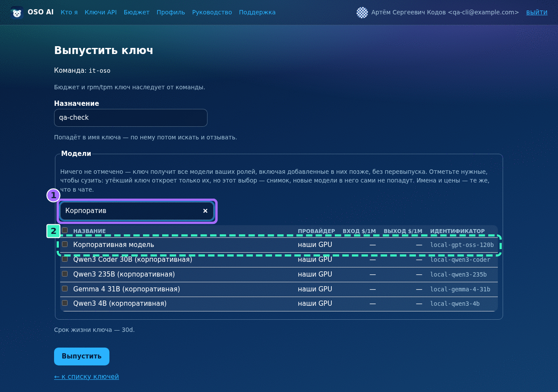
Task: Click identifier local-qwen3-235b
Action: 459,274
